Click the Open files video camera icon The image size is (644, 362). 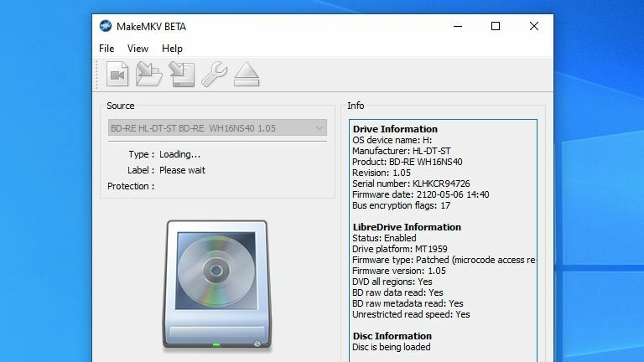point(117,75)
